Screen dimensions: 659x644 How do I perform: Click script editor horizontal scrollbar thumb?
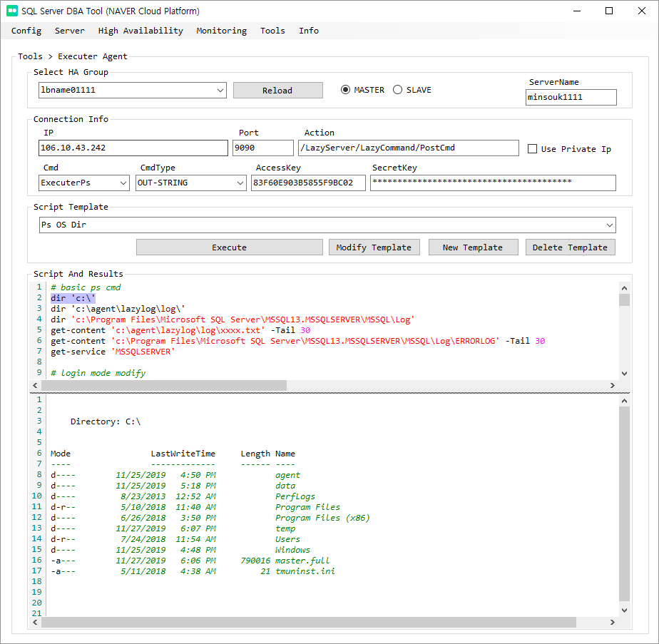(x=164, y=386)
